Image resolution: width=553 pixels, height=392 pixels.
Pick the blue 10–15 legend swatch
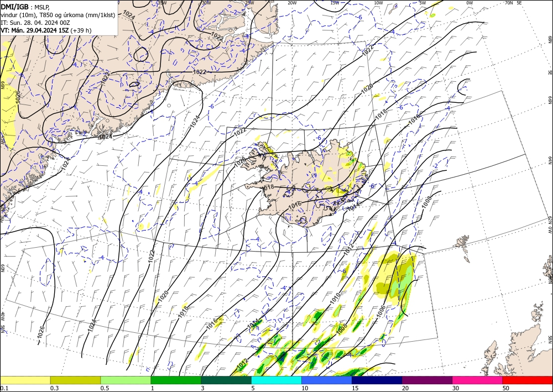click(x=327, y=380)
